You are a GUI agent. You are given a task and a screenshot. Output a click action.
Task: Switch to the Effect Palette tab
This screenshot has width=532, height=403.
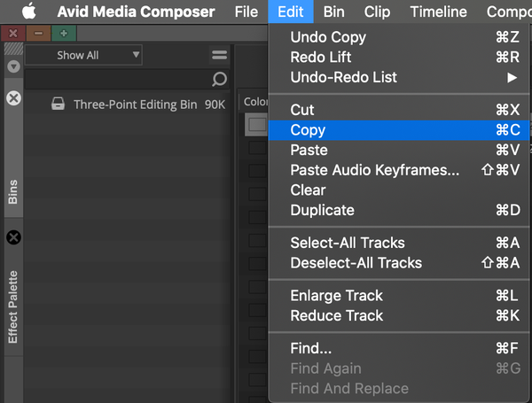click(x=13, y=307)
